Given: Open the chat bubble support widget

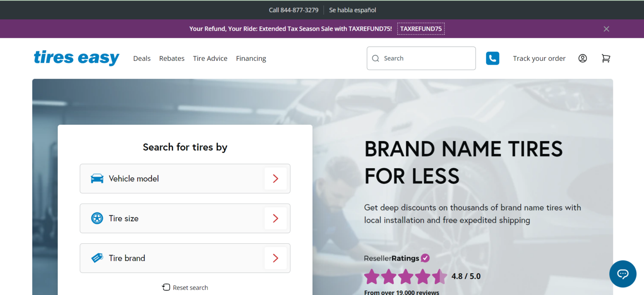Looking at the screenshot, I should click(623, 274).
